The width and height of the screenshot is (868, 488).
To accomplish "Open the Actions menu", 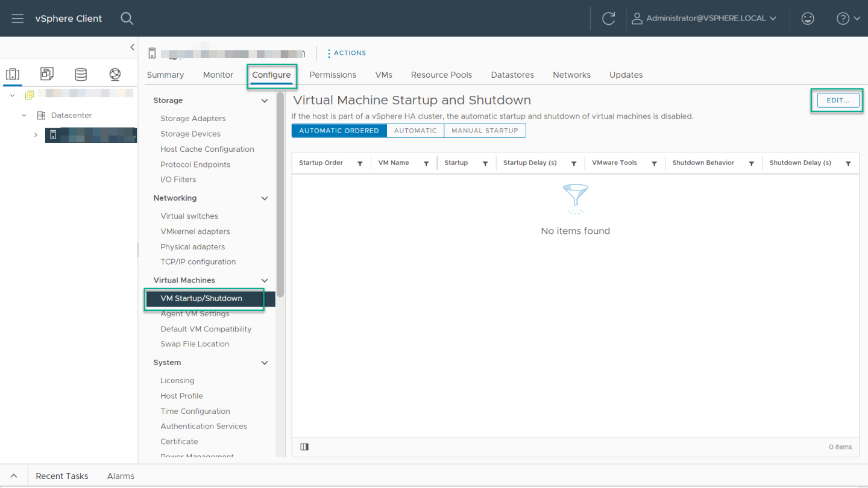I will click(347, 53).
